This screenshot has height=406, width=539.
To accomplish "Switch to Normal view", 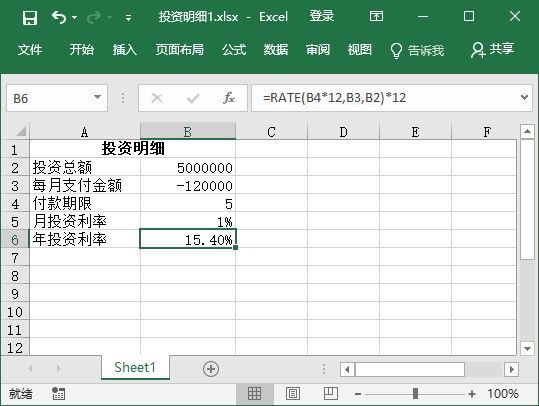I will tap(254, 393).
